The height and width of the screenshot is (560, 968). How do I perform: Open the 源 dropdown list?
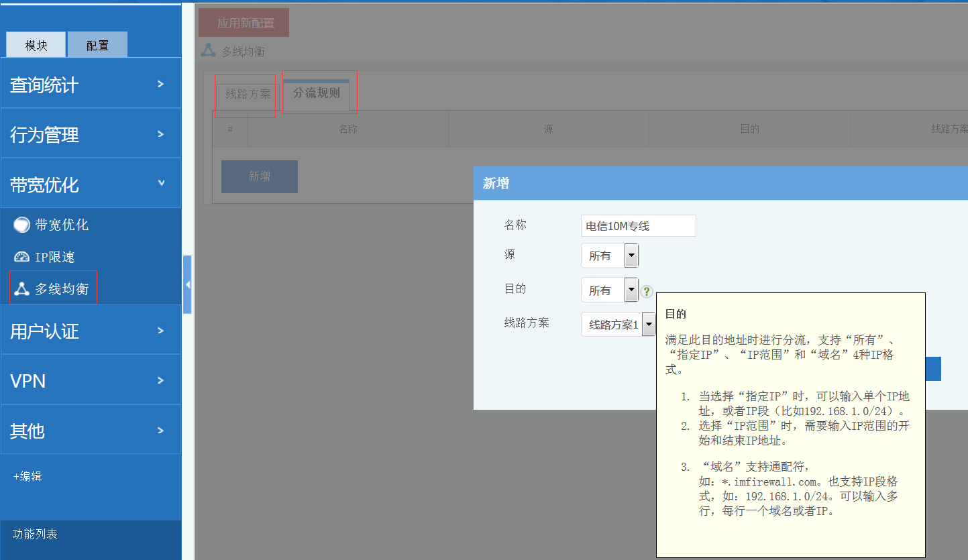(631, 256)
